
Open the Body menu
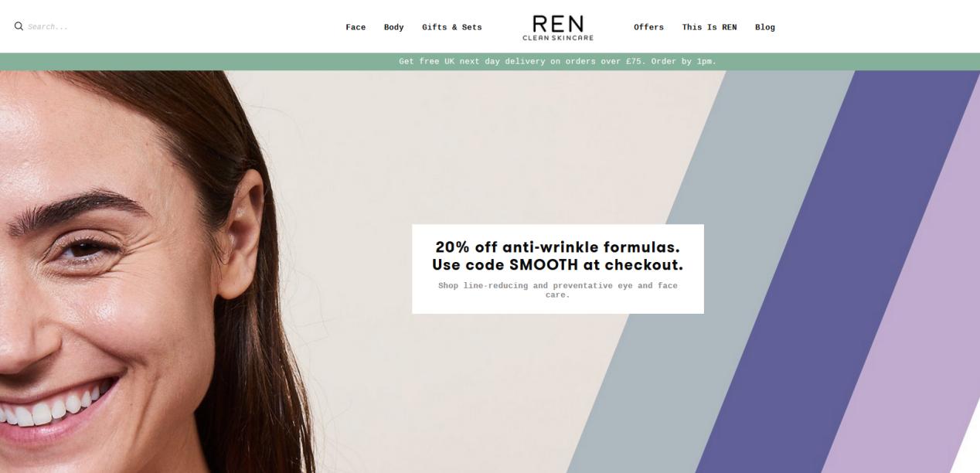393,27
